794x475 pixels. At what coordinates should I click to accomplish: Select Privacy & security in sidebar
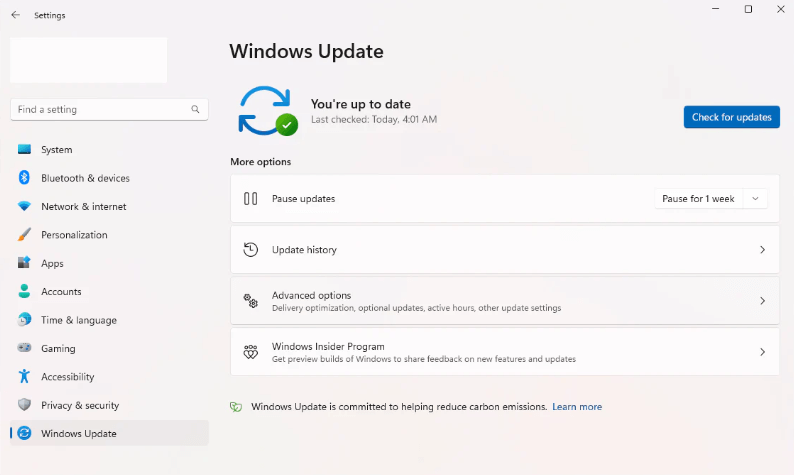pyautogui.click(x=109, y=405)
